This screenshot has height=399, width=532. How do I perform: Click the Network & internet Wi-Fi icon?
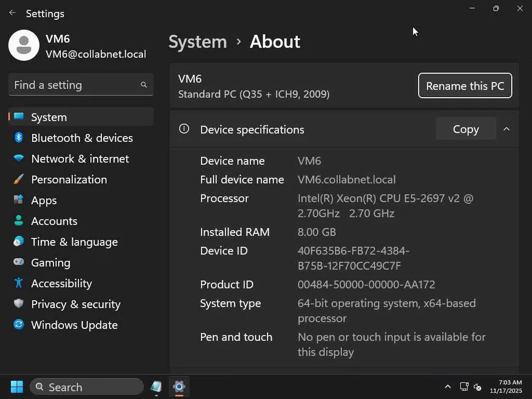(19, 158)
